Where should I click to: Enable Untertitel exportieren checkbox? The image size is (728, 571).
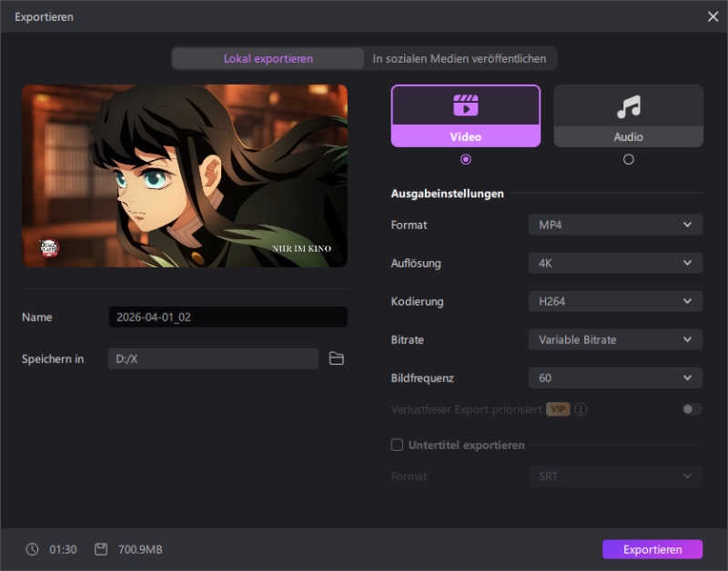(397, 446)
